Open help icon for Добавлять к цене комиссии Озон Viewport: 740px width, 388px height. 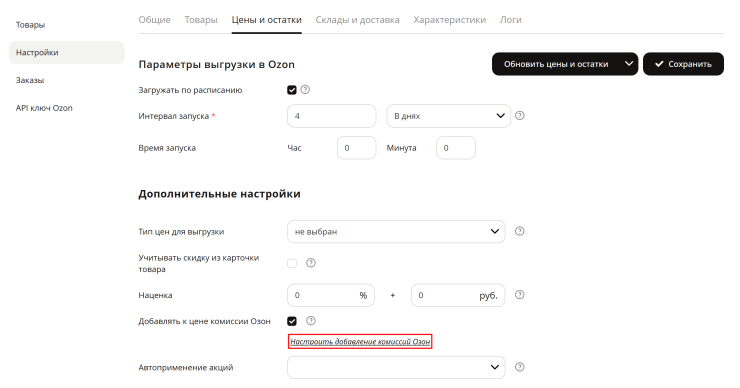(x=311, y=321)
